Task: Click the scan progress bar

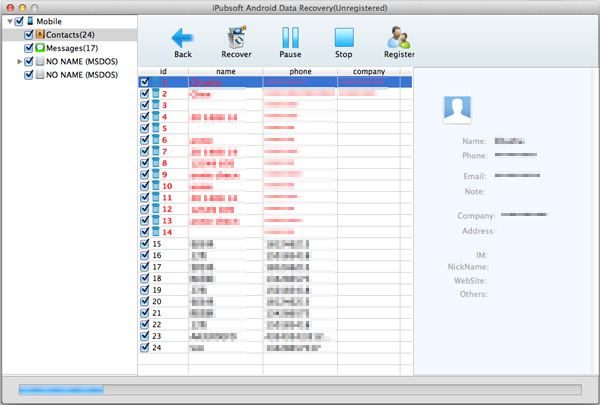Action: click(x=300, y=390)
